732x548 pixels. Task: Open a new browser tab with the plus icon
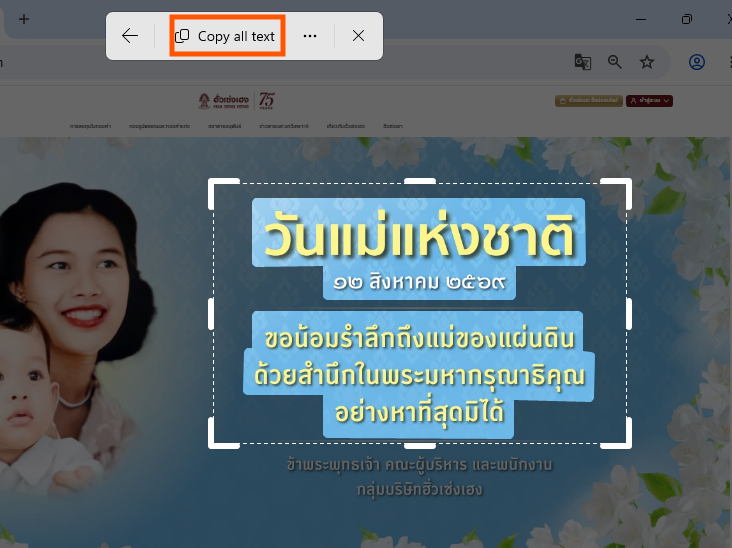tap(24, 19)
